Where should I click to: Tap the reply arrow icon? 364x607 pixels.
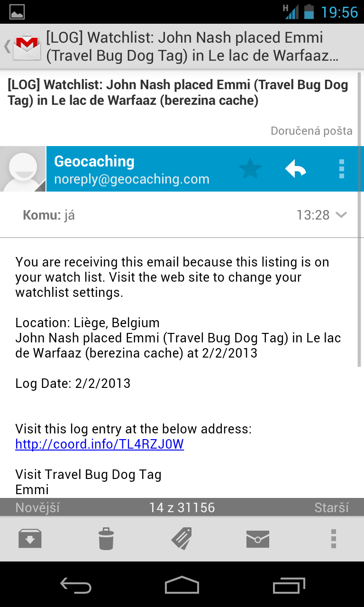click(x=295, y=169)
